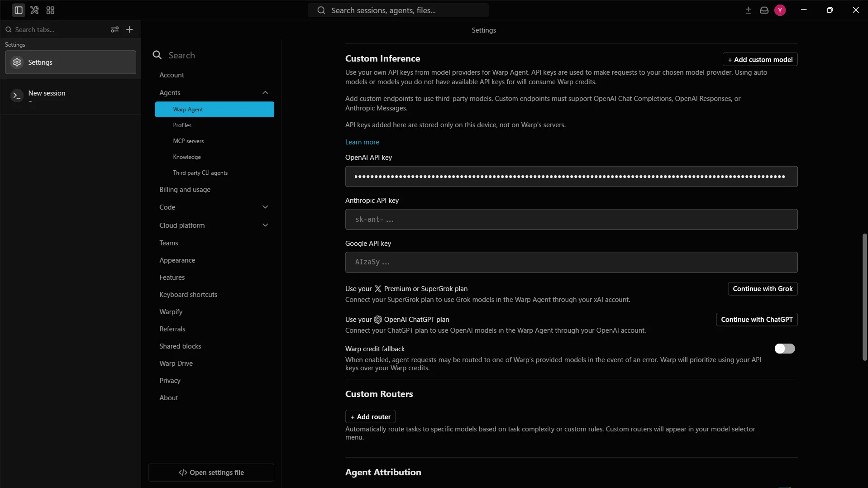
Task: Click the download updates icon in the title bar
Action: (x=748, y=10)
